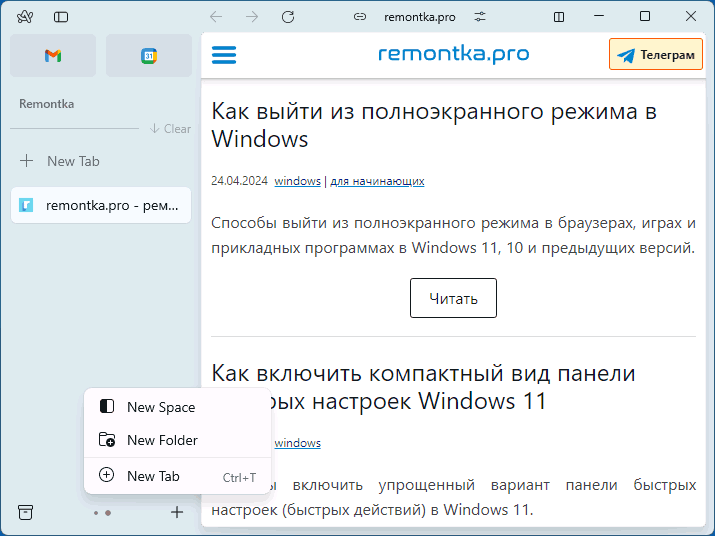Click the Читать button
This screenshot has height=536, width=715.
[x=453, y=298]
